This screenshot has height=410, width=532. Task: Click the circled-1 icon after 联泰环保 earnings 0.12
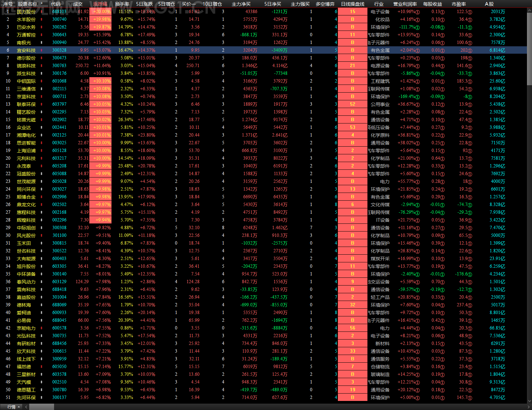tap(442, 105)
